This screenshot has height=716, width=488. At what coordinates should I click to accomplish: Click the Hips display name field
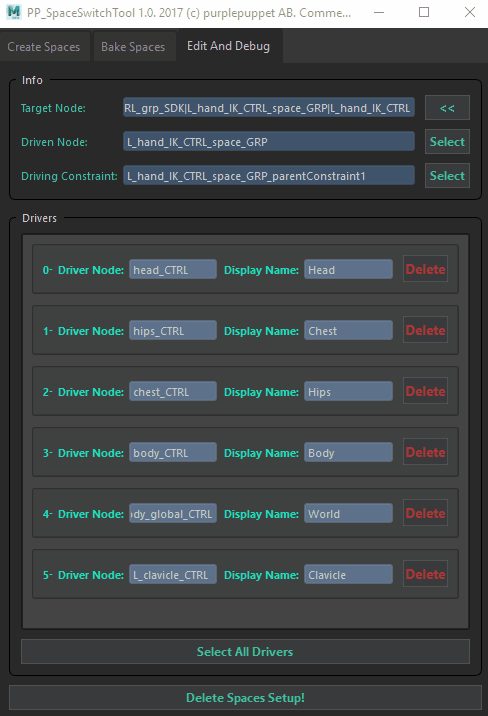coord(348,392)
